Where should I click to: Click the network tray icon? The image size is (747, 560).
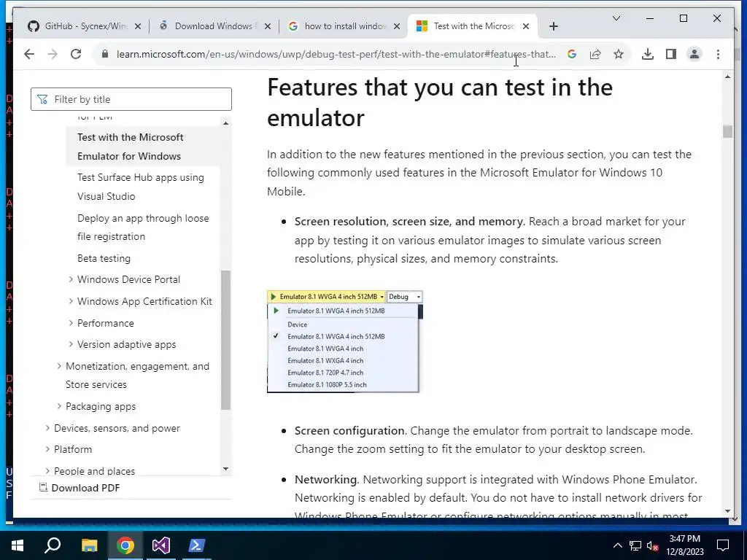(x=635, y=545)
